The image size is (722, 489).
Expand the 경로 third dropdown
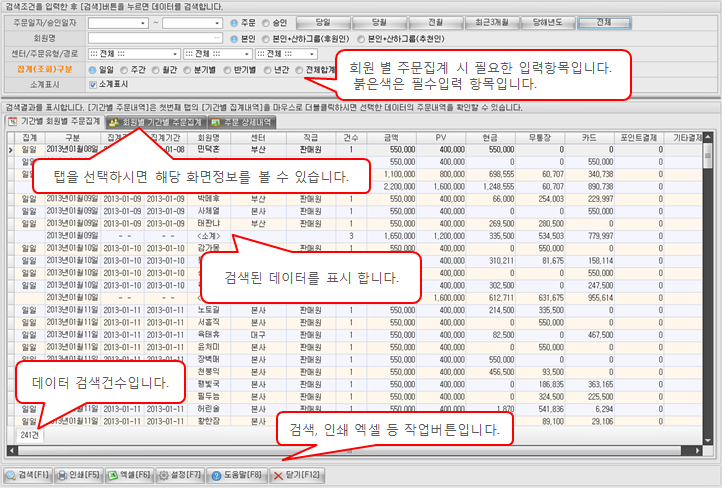[x=312, y=54]
